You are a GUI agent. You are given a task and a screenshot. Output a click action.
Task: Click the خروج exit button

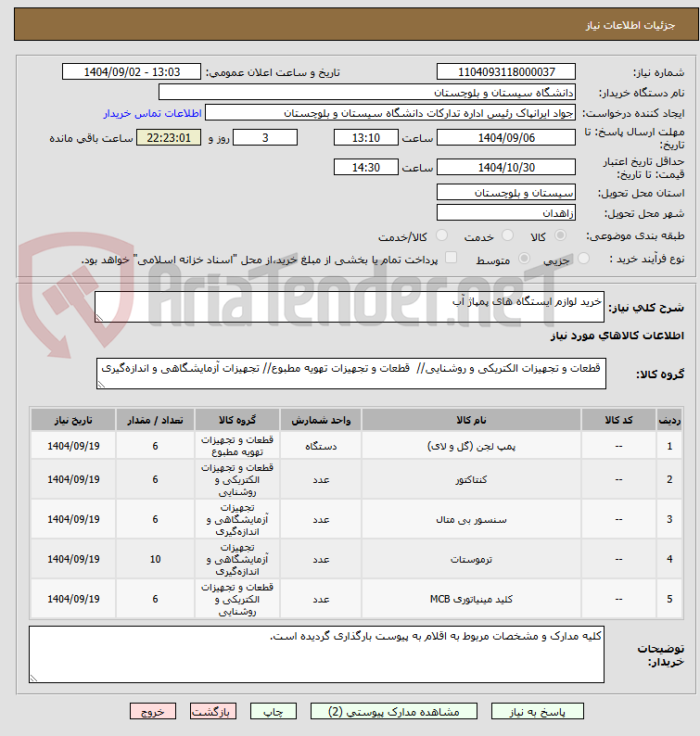[x=153, y=712]
